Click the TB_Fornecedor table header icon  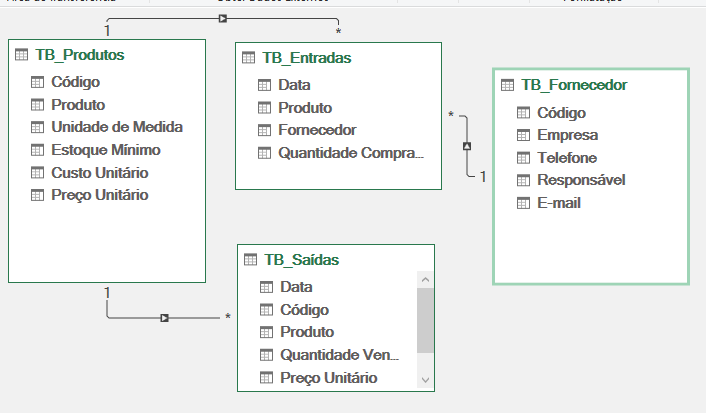507,85
